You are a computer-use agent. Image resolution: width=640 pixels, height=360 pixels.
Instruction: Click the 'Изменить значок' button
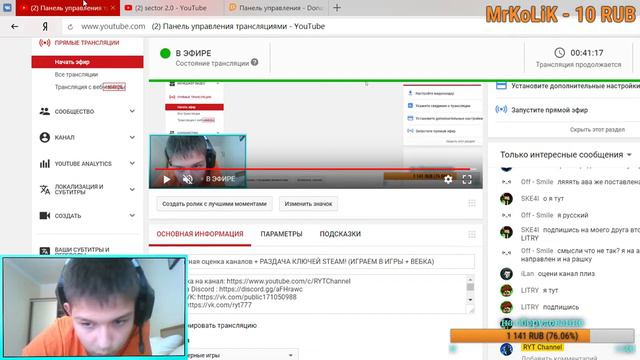[x=309, y=204]
